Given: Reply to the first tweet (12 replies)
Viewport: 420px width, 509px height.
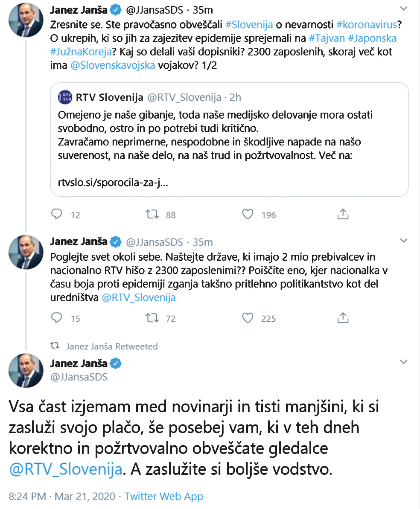Looking at the screenshot, I should tap(57, 214).
